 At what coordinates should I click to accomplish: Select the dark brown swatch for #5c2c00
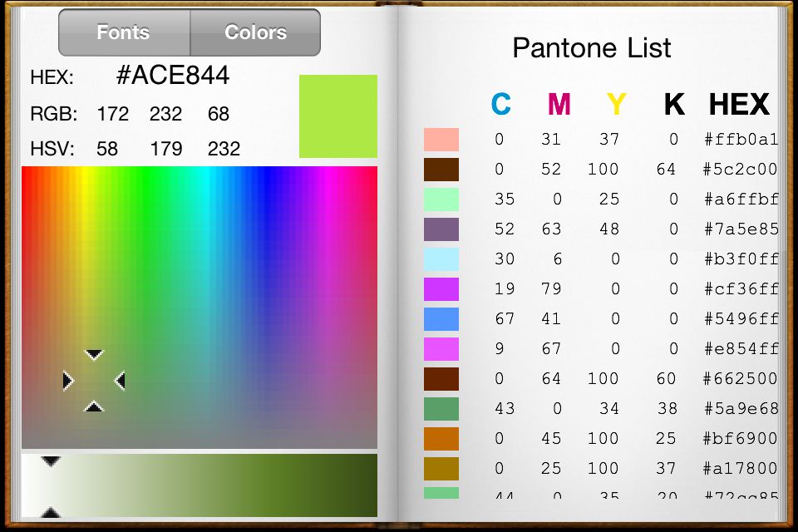(441, 170)
